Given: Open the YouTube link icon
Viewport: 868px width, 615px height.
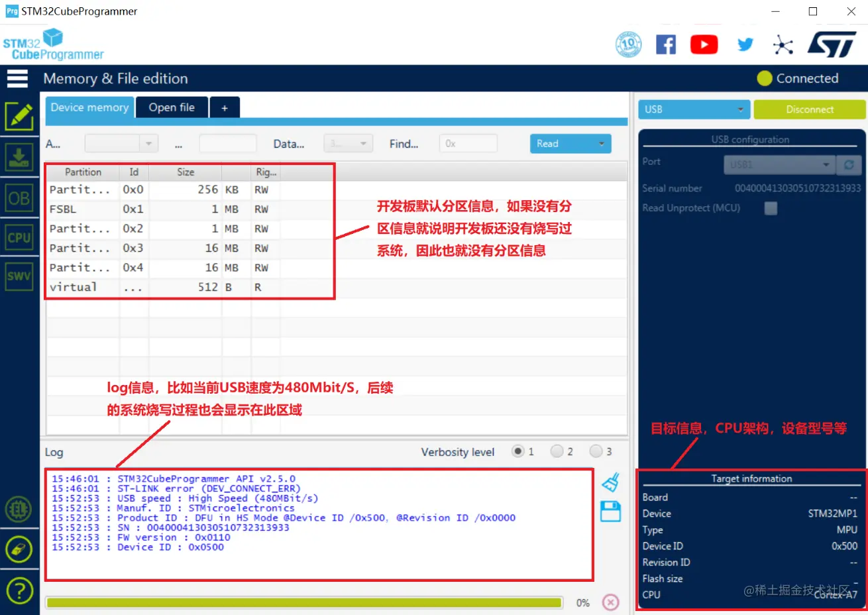Looking at the screenshot, I should tap(704, 44).
